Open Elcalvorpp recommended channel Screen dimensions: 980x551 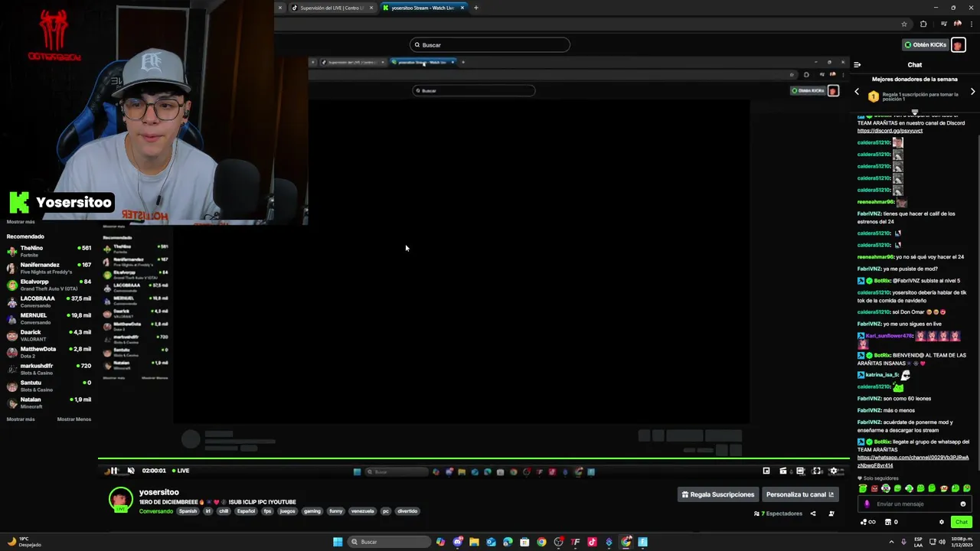click(49, 285)
